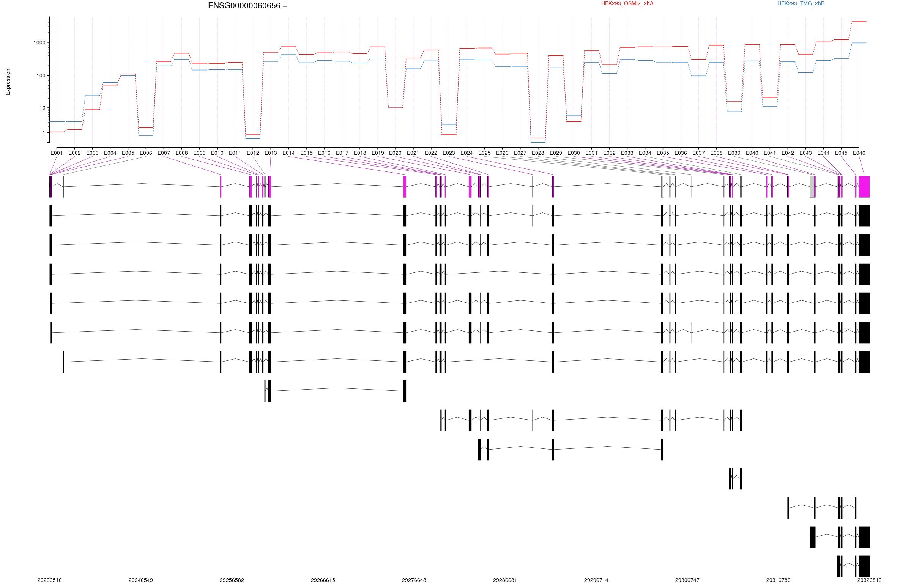911x588 pixels.
Task: Click exon label E013
Action: click(271, 153)
